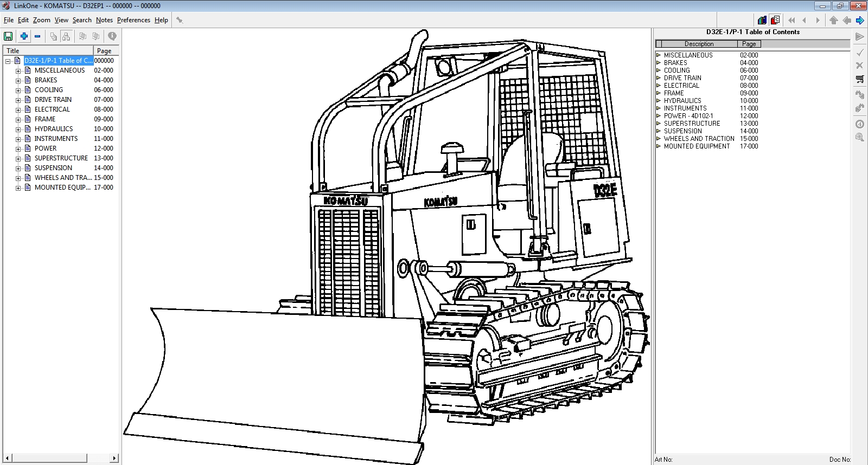Click the single right triangle next-page icon
Image resolution: width=868 pixels, height=465 pixels.
(818, 20)
